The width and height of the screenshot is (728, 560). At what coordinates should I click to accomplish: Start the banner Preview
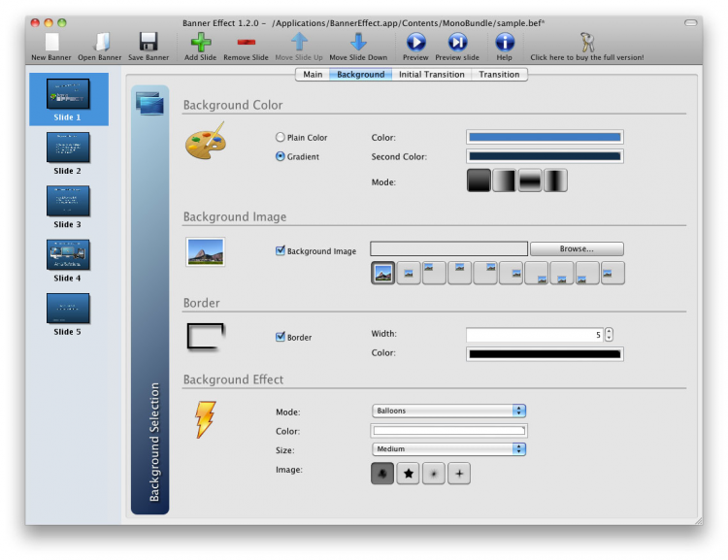pyautogui.click(x=415, y=43)
